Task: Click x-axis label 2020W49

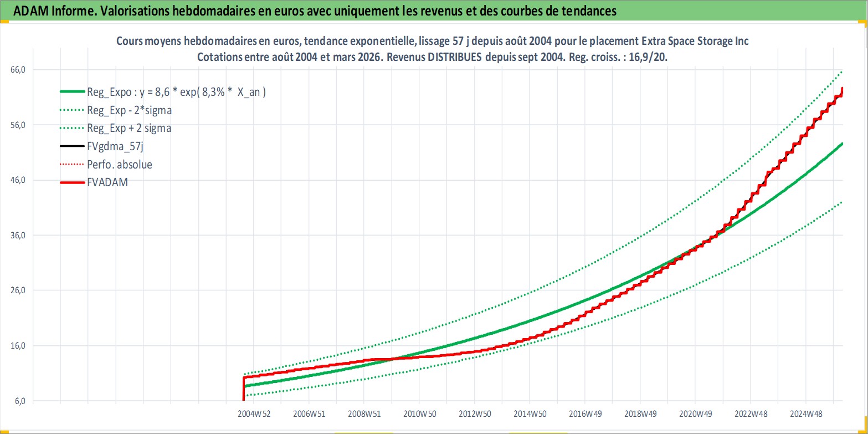Action: pyautogui.click(x=696, y=413)
